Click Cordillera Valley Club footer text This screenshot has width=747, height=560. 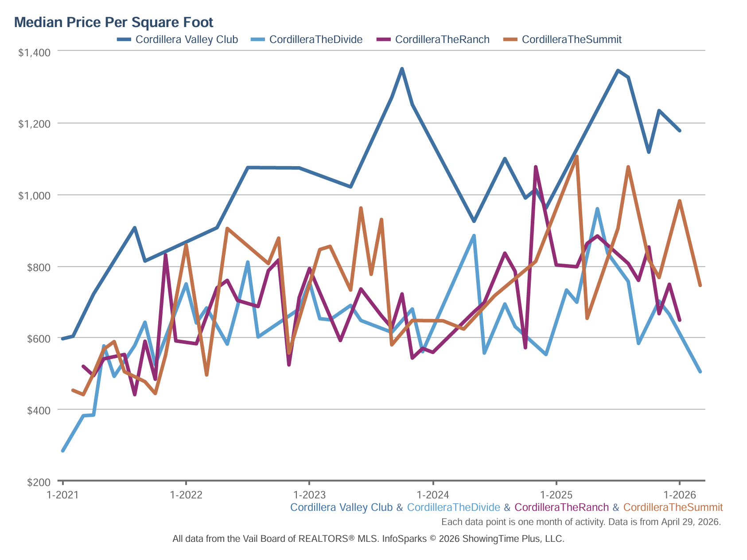(341, 507)
